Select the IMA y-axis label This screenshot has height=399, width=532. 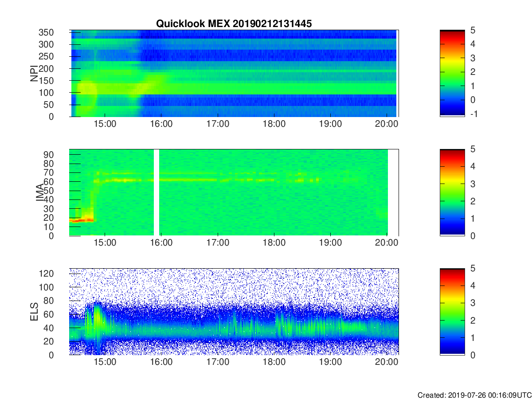tap(40, 192)
